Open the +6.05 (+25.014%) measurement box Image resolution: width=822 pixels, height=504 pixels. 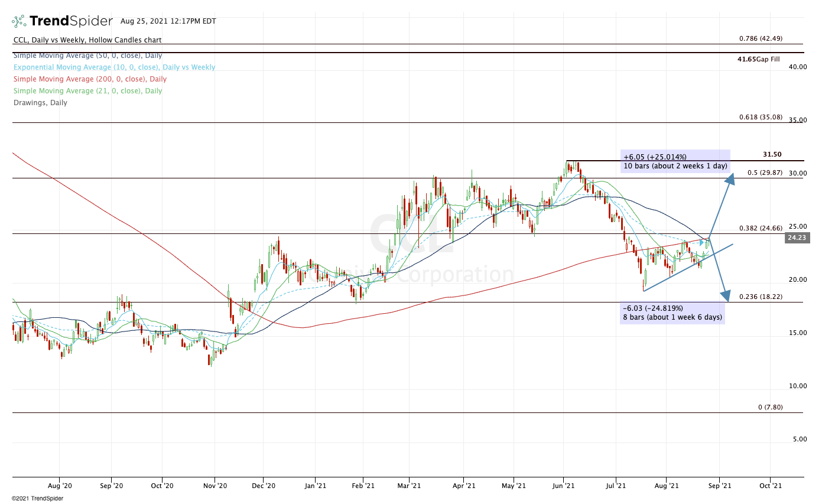675,161
